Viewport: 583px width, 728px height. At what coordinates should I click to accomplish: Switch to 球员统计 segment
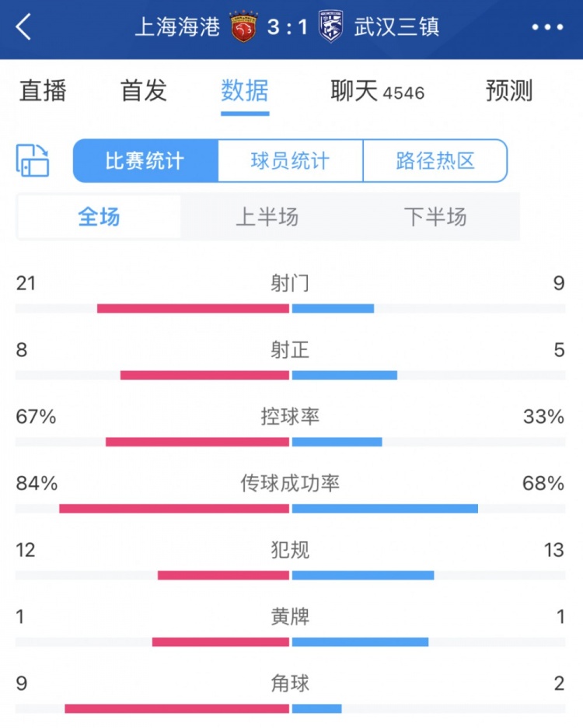[290, 161]
